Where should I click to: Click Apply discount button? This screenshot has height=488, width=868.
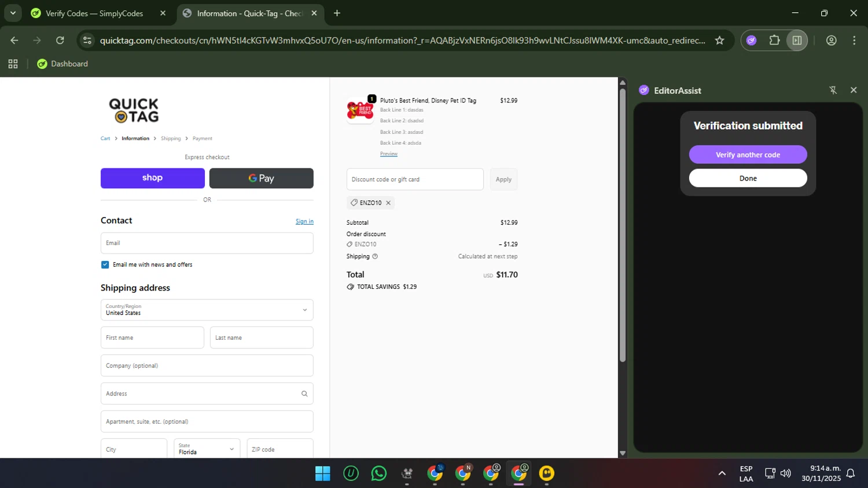503,179
